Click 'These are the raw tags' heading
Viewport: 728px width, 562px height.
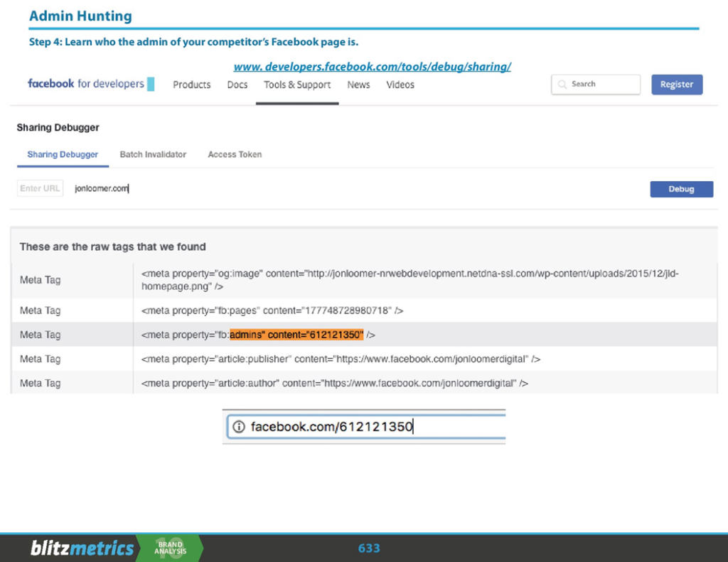[x=113, y=247]
